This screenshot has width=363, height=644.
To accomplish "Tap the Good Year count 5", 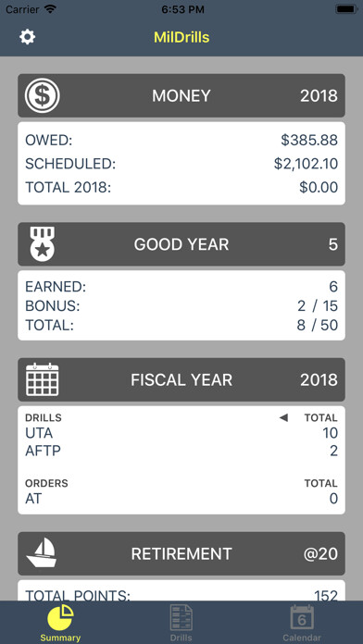I will coord(333,244).
